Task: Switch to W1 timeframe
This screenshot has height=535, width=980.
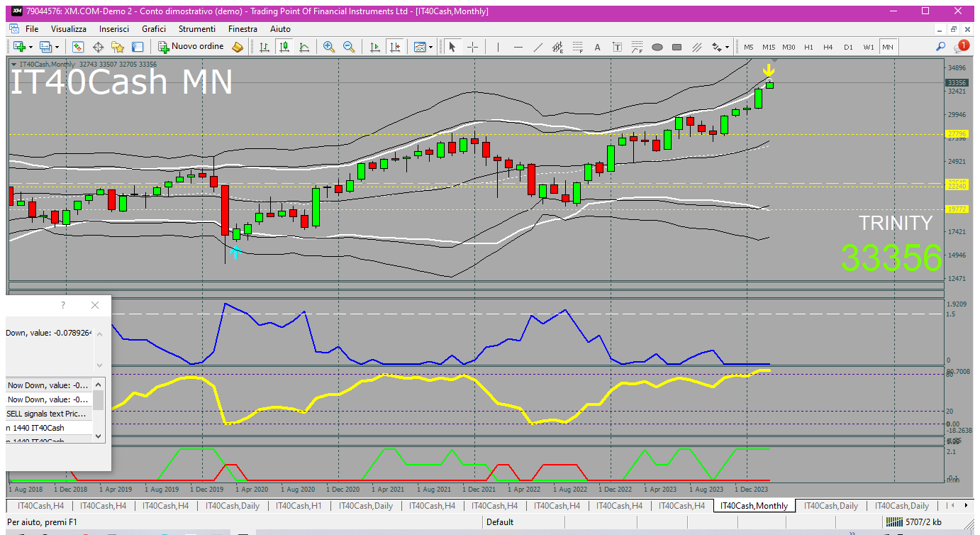Action: (x=869, y=47)
